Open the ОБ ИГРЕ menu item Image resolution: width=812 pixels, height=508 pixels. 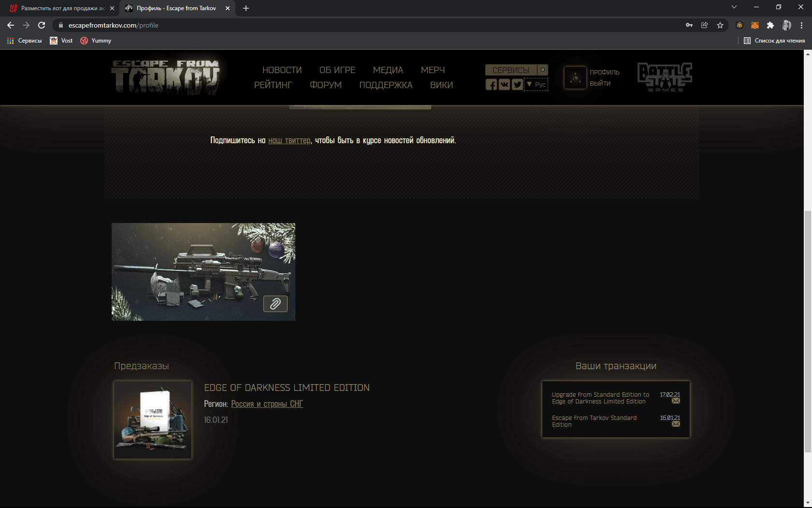coord(337,70)
